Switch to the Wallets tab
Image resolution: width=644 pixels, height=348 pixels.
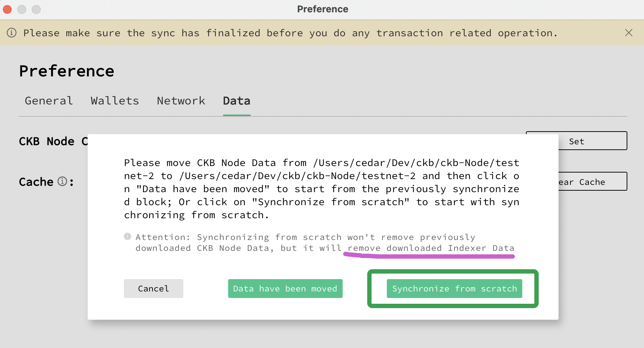(115, 100)
